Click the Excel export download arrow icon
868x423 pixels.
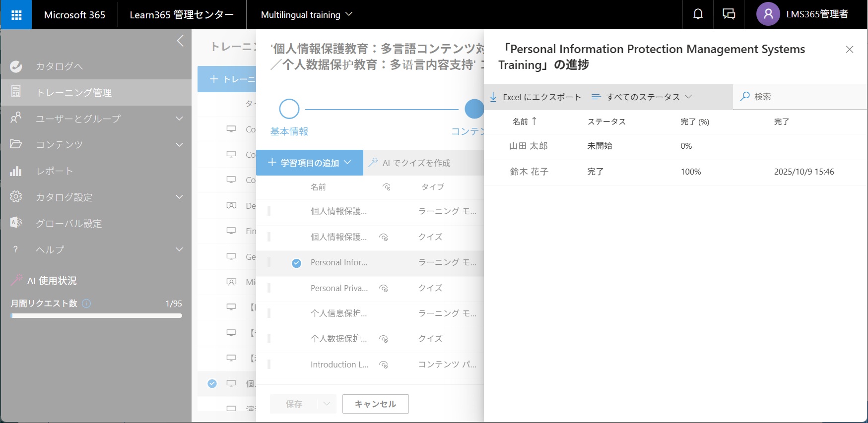point(493,97)
